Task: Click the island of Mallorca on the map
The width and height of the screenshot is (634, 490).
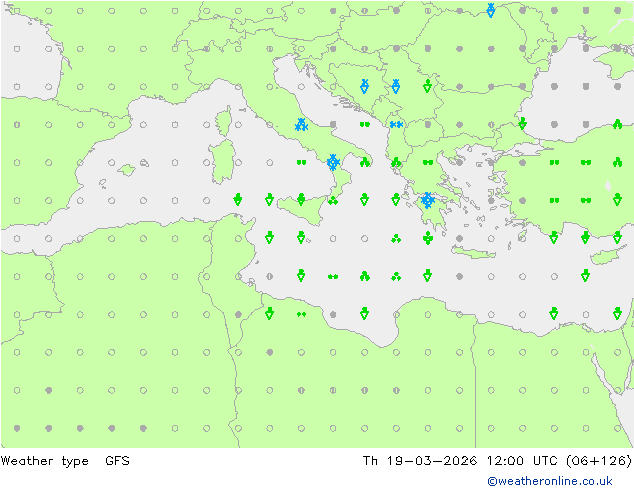Action: 127,170
